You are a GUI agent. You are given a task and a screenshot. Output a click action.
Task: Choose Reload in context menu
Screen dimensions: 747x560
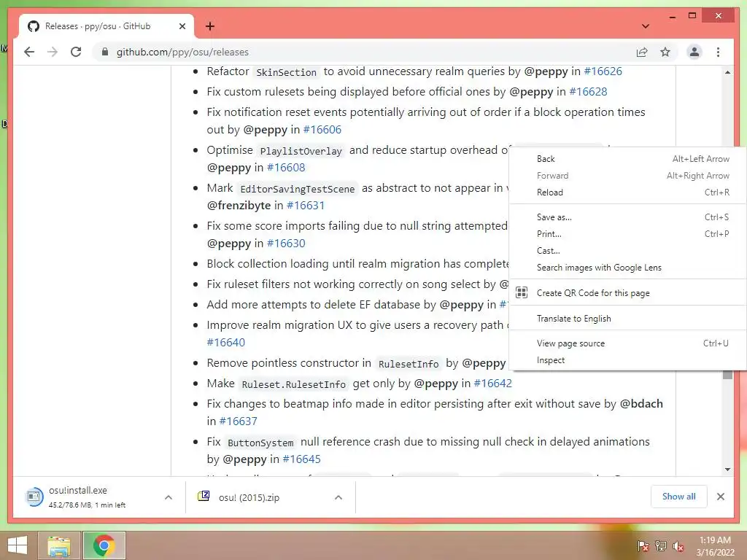[x=627, y=192]
